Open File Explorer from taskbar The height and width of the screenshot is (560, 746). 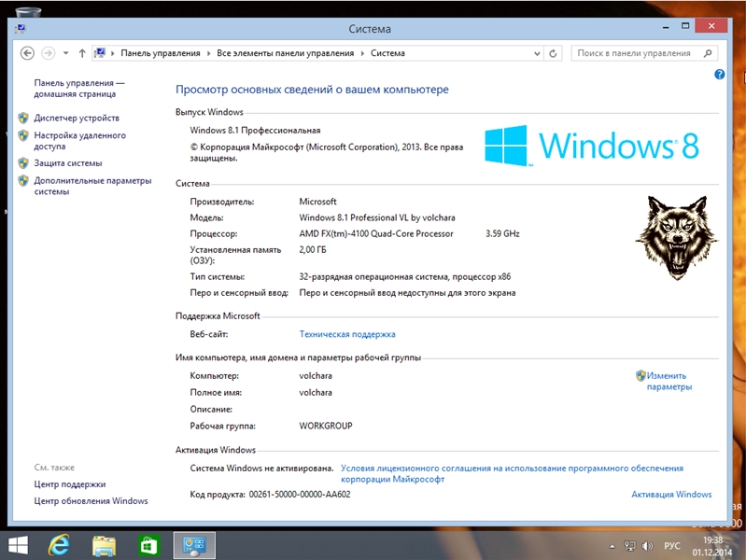click(105, 545)
